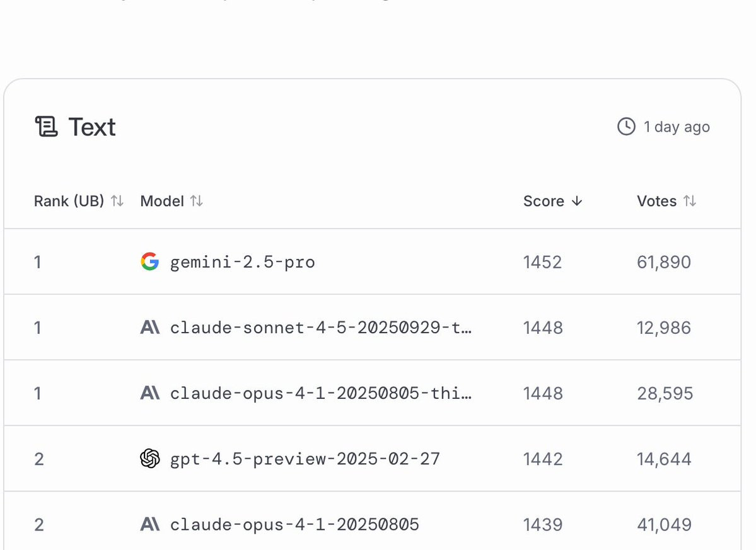756x550 pixels.
Task: Open the claude-sonnet-4-5-20250929 model entry
Action: [x=320, y=328]
